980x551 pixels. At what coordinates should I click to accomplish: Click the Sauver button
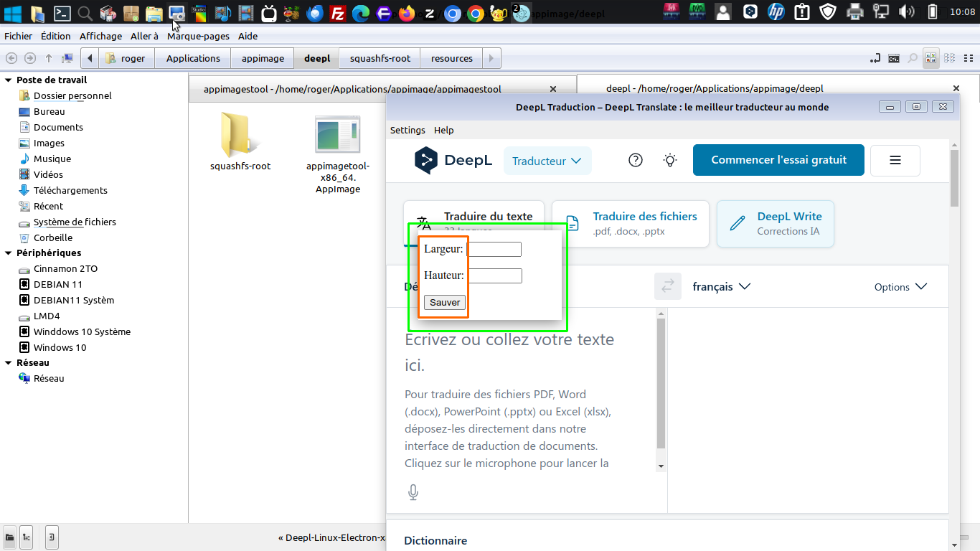[x=445, y=303]
